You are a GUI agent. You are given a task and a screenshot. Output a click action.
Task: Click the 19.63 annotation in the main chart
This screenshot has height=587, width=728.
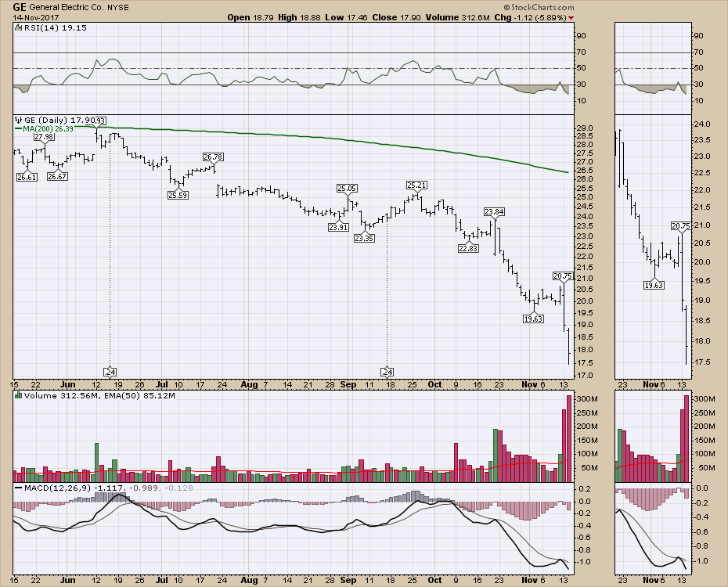pyautogui.click(x=533, y=319)
